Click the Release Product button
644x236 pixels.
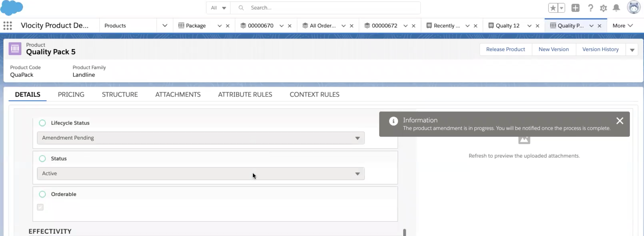[x=506, y=49]
